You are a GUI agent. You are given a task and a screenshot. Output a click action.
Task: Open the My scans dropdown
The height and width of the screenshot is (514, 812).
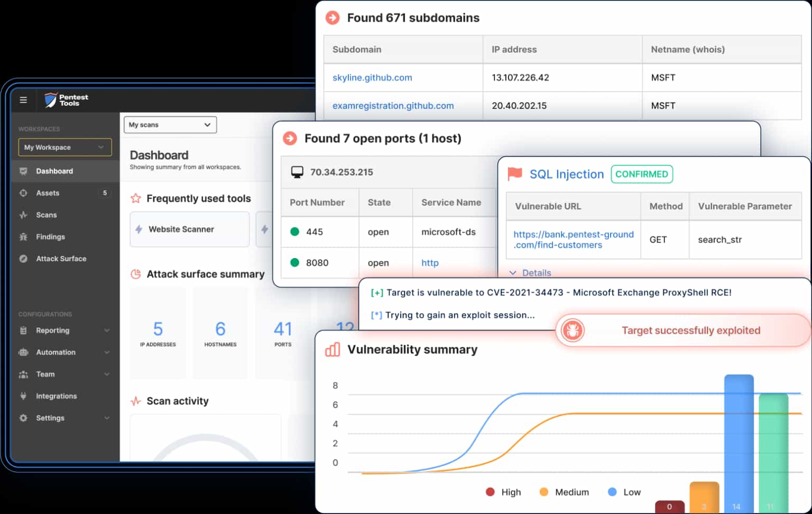click(x=170, y=125)
